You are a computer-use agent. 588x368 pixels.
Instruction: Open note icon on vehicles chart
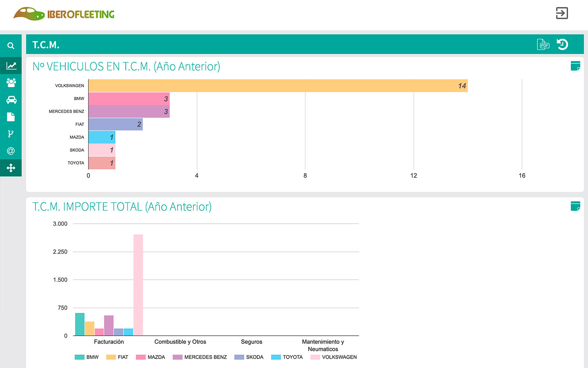[575, 66]
